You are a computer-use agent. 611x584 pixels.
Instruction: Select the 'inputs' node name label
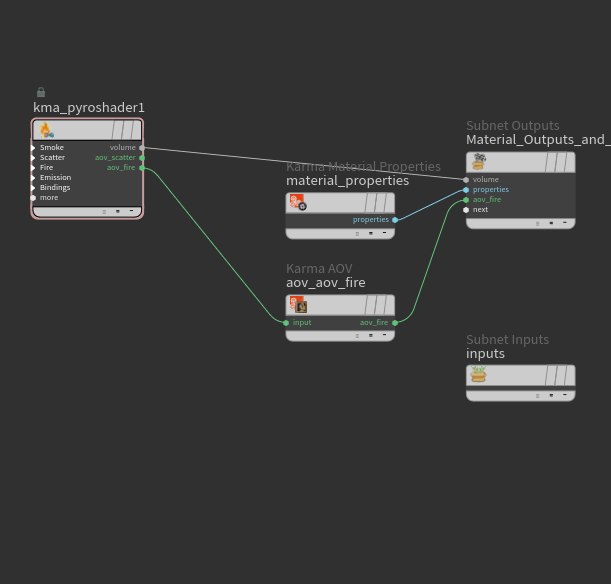click(x=485, y=354)
